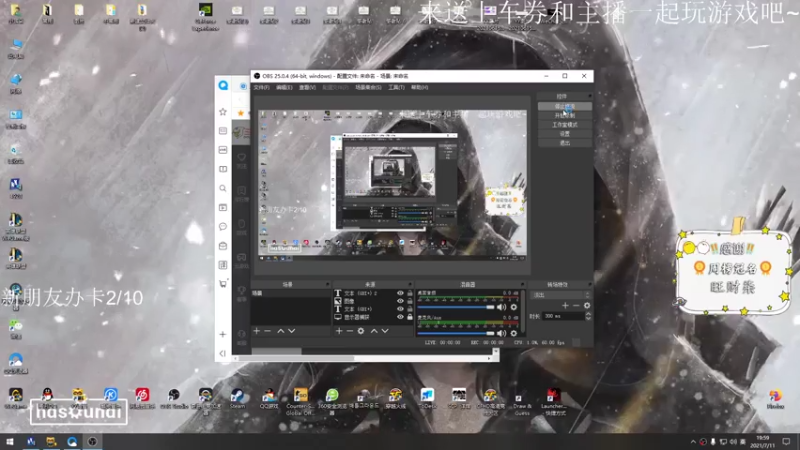Mute desktop audio speaker icon
Viewport: 800px width, 450px height.
[502, 307]
